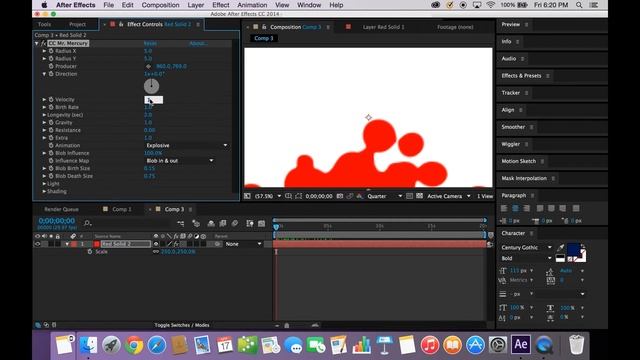Click the Direction angle dial control

[x=151, y=86]
